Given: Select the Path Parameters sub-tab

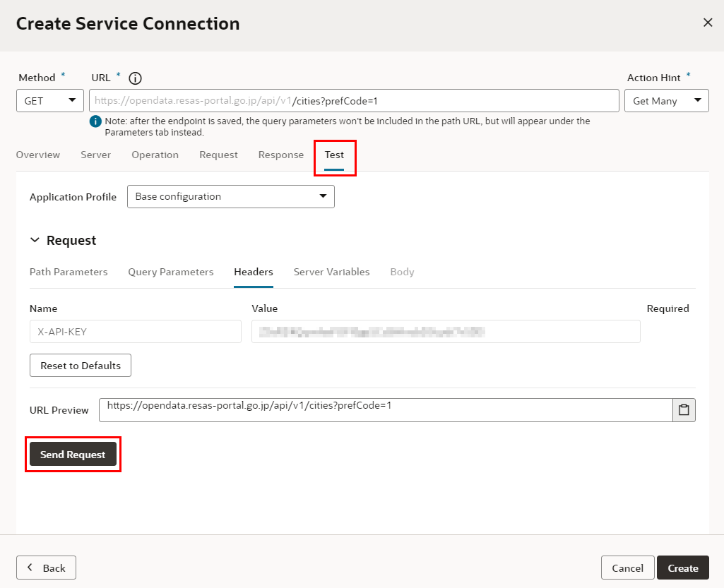Looking at the screenshot, I should click(69, 272).
